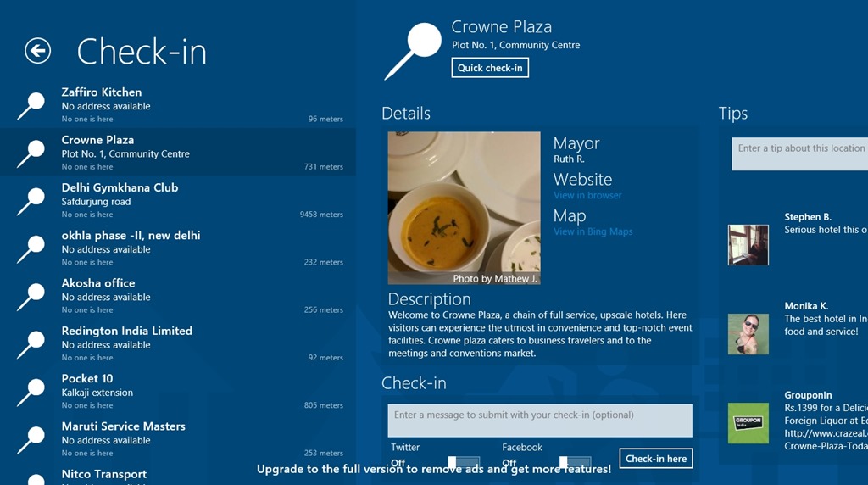This screenshot has height=485, width=868.
Task: Select the Zaffiro Kitchen pin icon
Action: coord(31,106)
